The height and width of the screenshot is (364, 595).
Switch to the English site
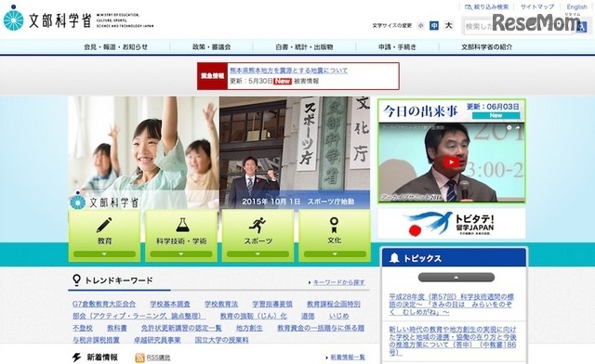click(576, 6)
